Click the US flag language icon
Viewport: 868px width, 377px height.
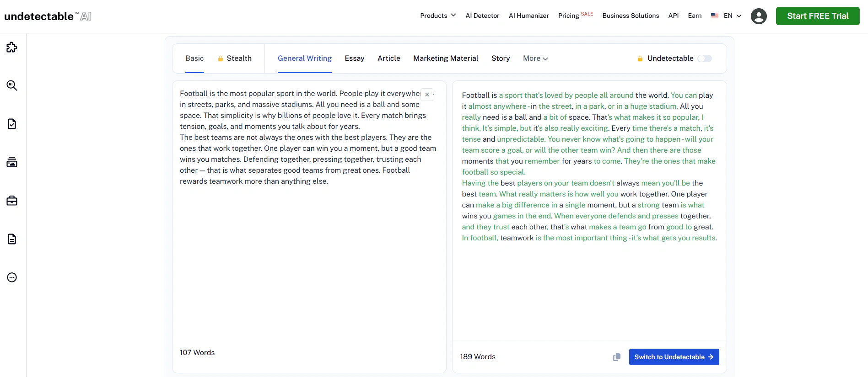[x=715, y=16]
